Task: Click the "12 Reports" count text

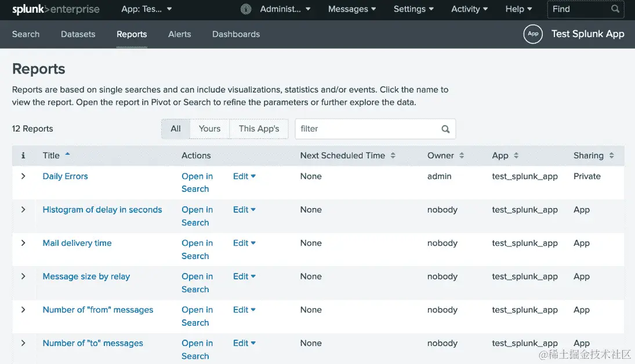Action: [x=32, y=129]
